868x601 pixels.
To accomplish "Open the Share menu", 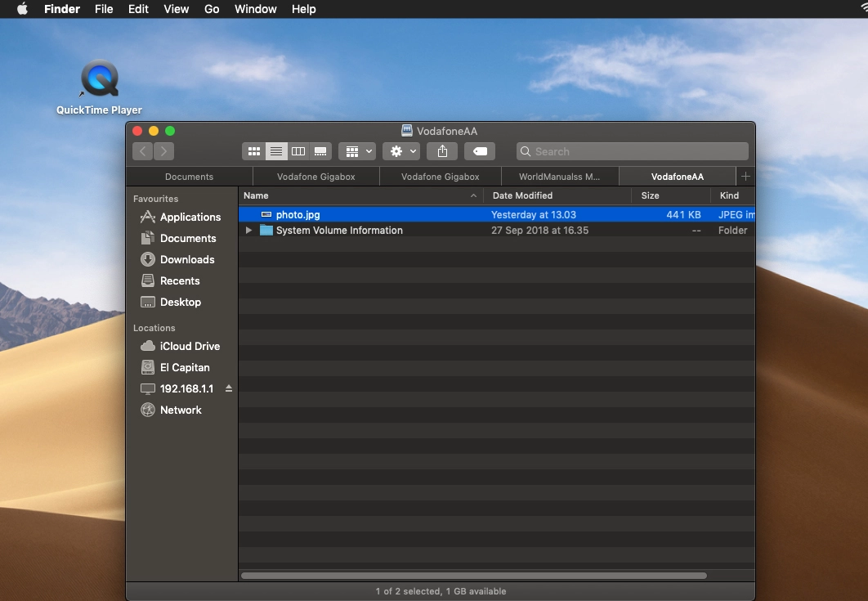I will pos(441,151).
